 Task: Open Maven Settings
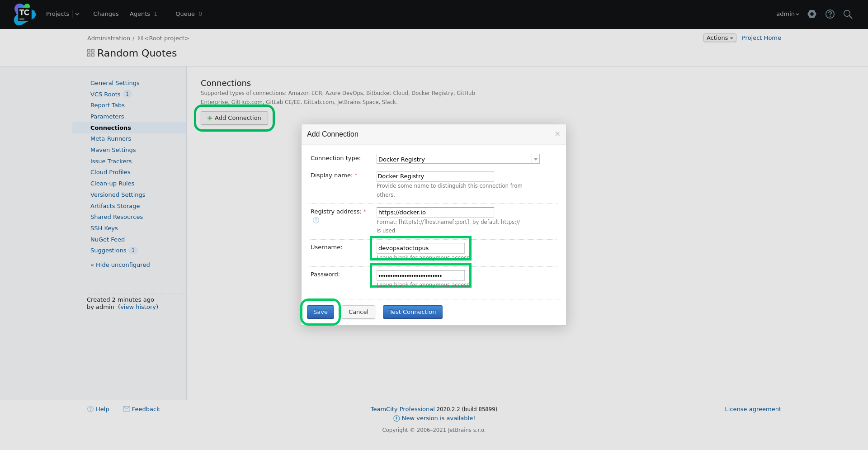click(113, 150)
